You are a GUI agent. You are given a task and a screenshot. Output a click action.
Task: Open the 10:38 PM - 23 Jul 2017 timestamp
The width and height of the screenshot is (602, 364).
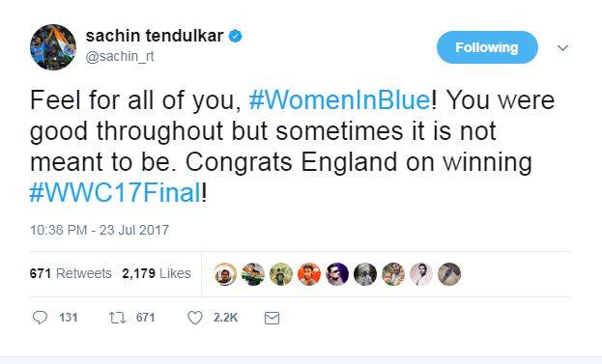coord(100,230)
